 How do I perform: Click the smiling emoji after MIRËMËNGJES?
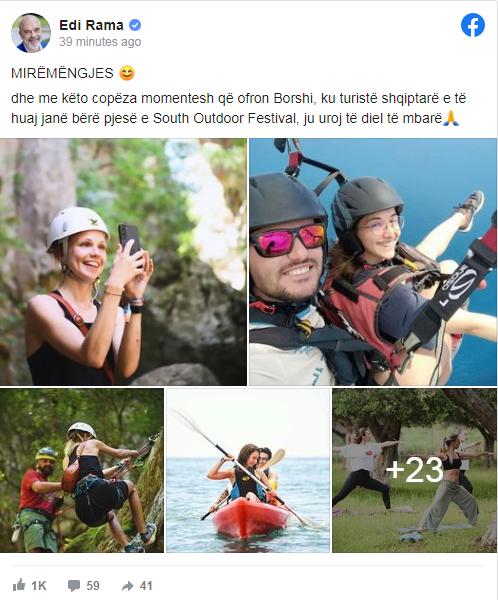[x=127, y=73]
